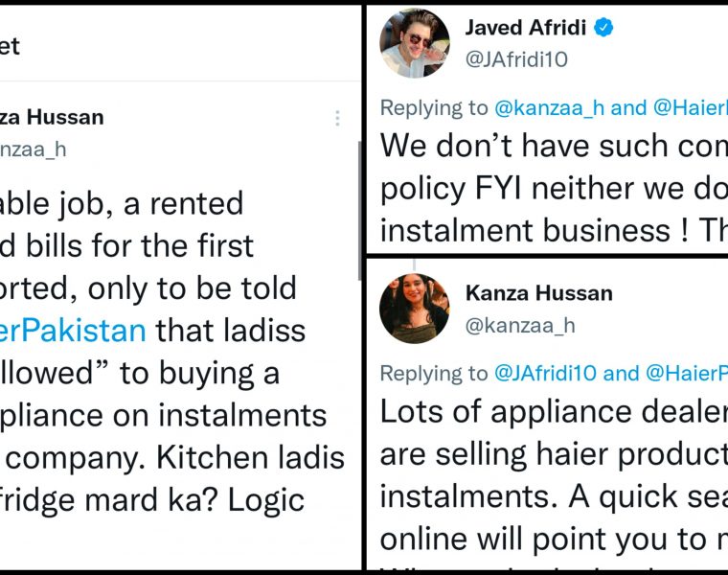
Task: Click the @kanzaa_h handle beside Kanza's profile picture
Action: pos(520,325)
